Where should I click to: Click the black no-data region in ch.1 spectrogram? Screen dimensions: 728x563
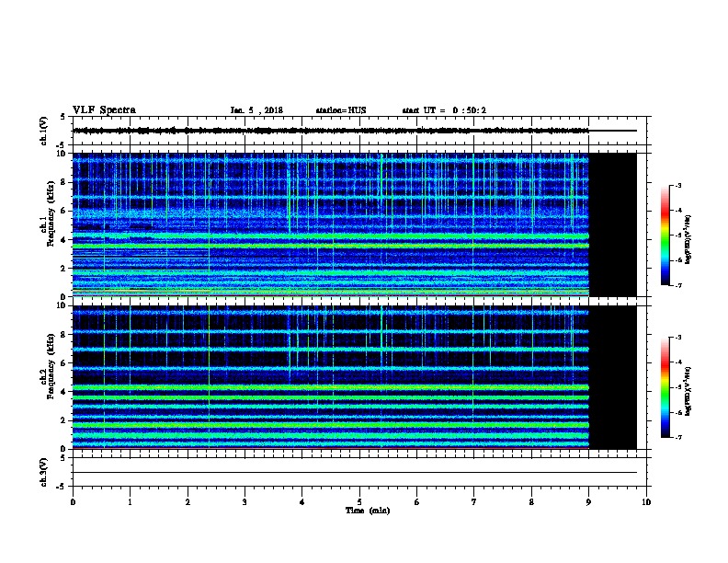[x=613, y=224]
